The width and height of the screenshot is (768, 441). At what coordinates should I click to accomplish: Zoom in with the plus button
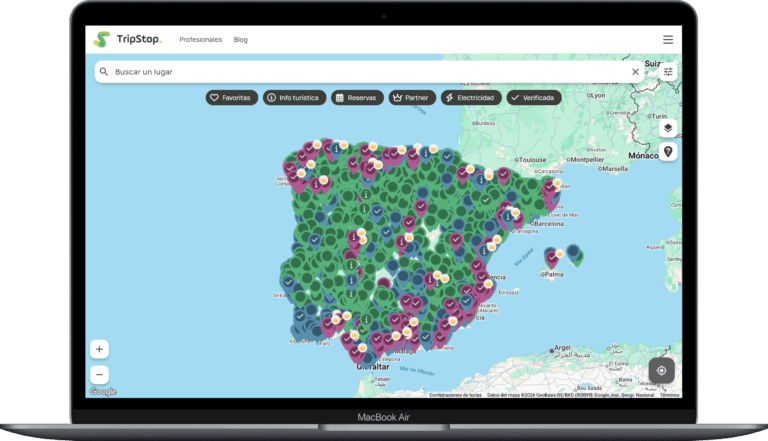pos(99,349)
